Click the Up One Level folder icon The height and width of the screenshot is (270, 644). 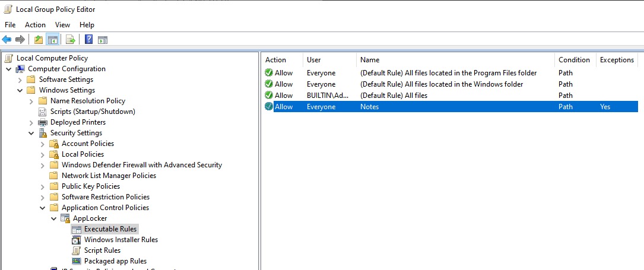pyautogui.click(x=39, y=40)
